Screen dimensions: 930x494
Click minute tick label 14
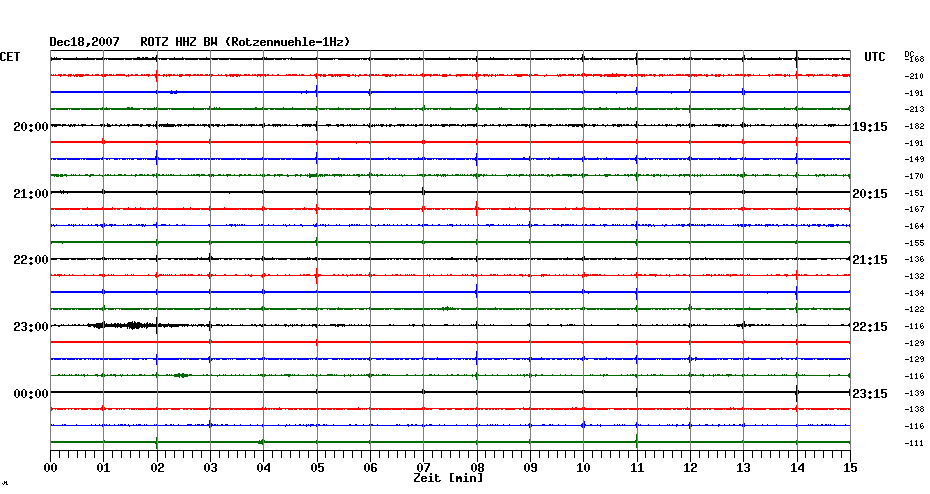click(797, 468)
